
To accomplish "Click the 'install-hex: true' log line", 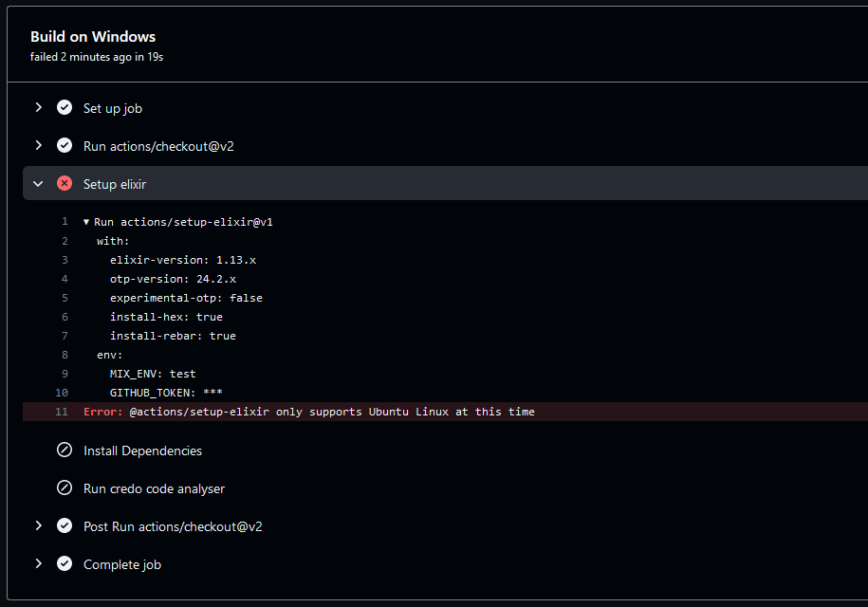I will pyautogui.click(x=166, y=317).
